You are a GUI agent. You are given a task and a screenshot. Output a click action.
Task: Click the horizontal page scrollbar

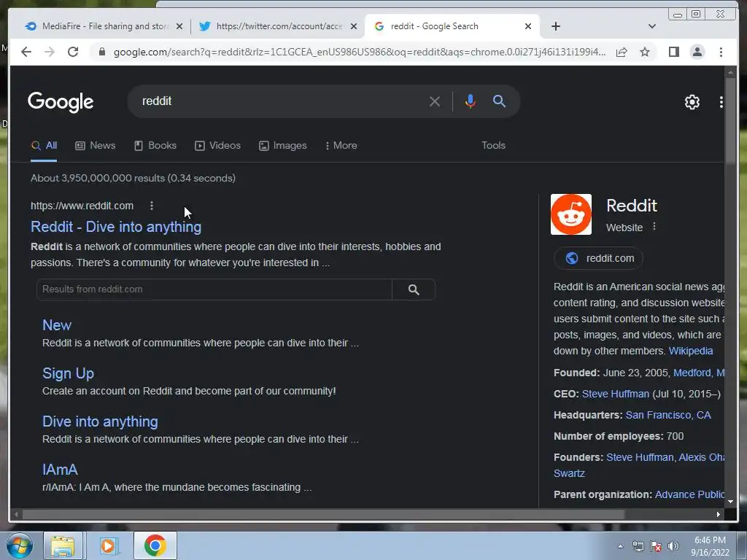(x=323, y=514)
